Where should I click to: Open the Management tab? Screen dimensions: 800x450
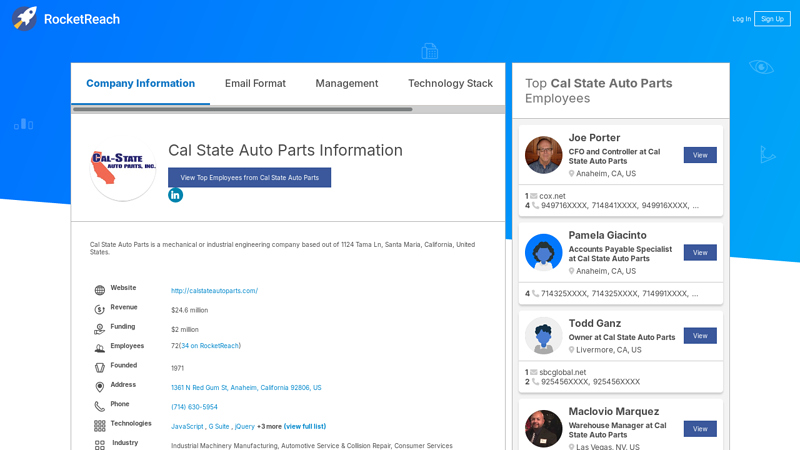(346, 83)
